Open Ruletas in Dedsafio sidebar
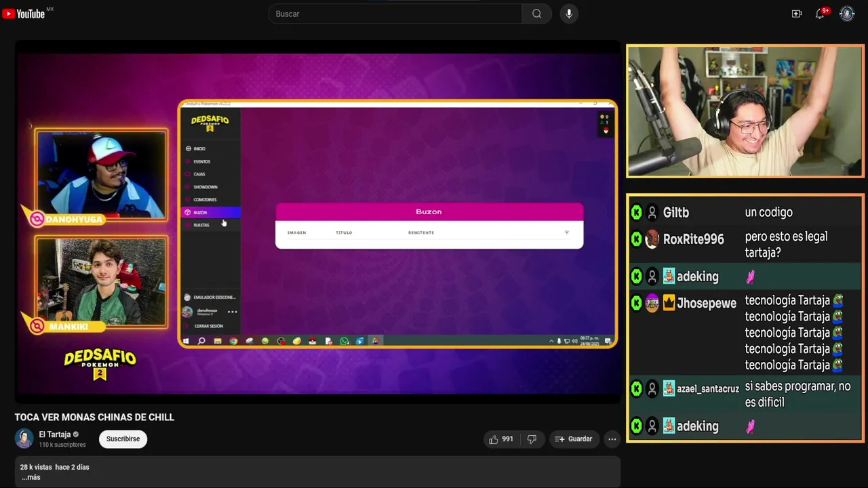 [201, 225]
